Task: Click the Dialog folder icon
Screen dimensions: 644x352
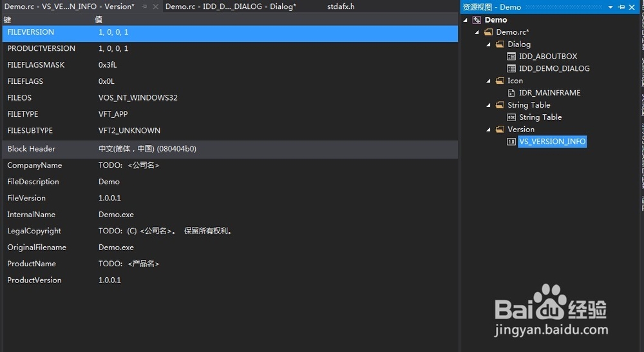Action: (x=500, y=44)
